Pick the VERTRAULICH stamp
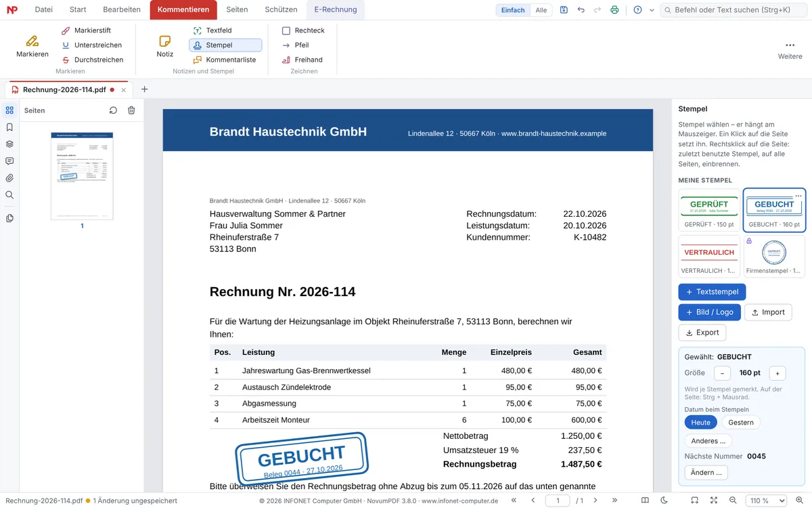Screen dimensions: 812x508 [709, 256]
